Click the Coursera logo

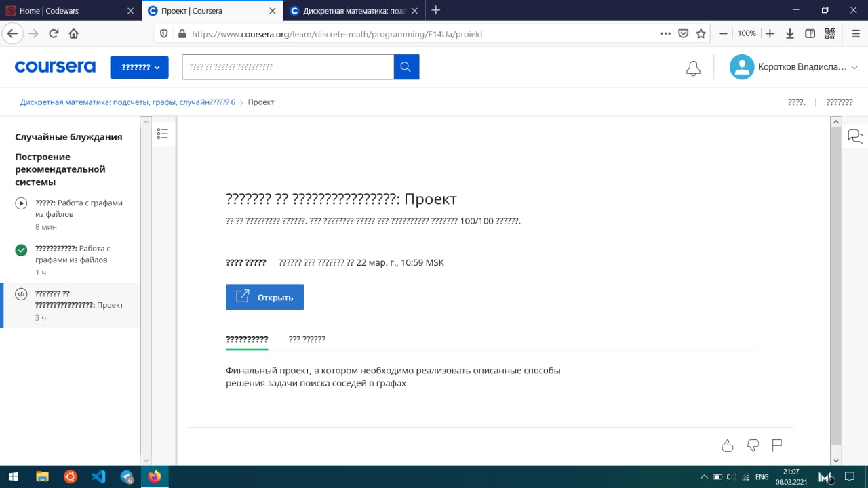(55, 67)
